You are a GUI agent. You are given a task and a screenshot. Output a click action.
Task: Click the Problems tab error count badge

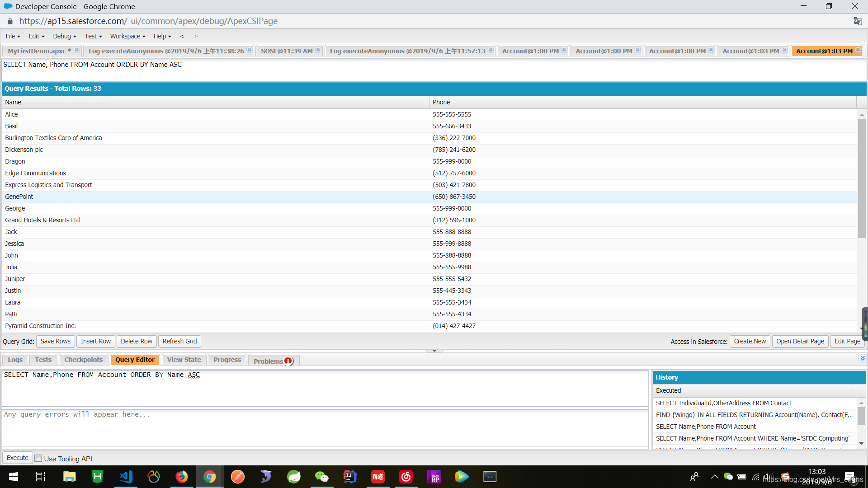pos(288,361)
